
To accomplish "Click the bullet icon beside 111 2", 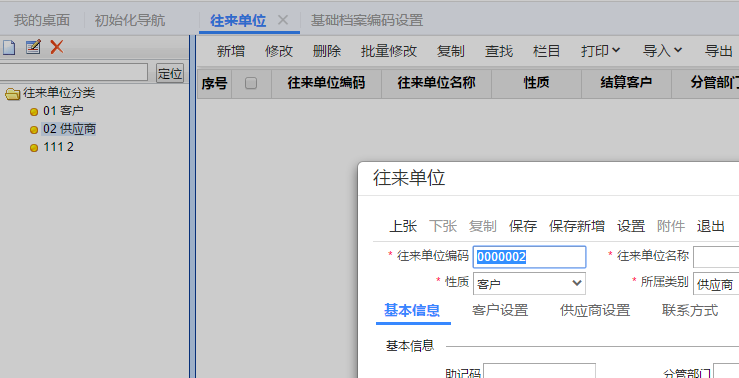I will click(34, 148).
